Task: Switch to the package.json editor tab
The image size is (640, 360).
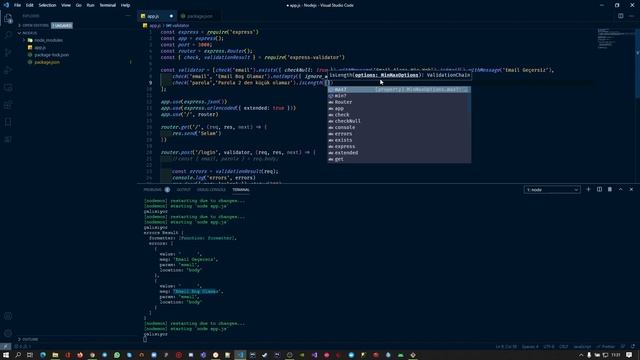Action: [199, 16]
